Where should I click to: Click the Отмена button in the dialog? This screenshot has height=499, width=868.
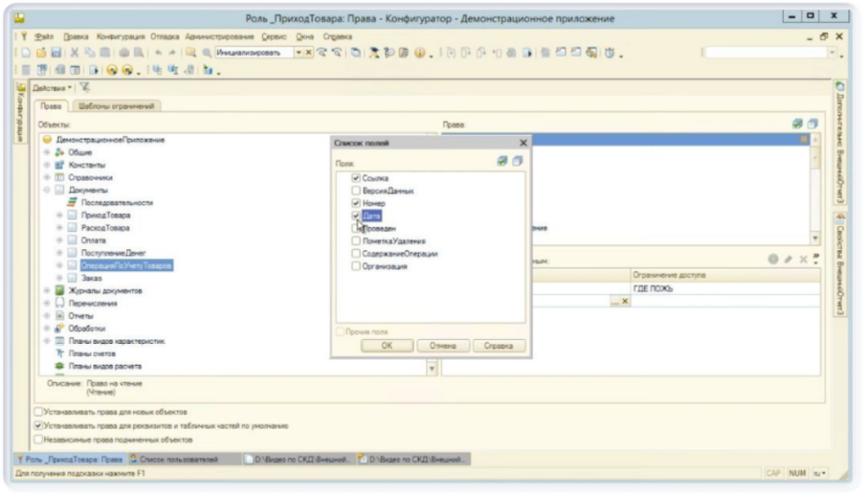[x=442, y=346]
